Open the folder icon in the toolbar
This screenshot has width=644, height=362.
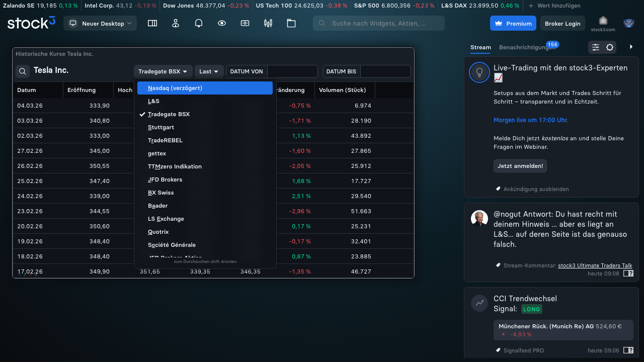[x=291, y=23]
